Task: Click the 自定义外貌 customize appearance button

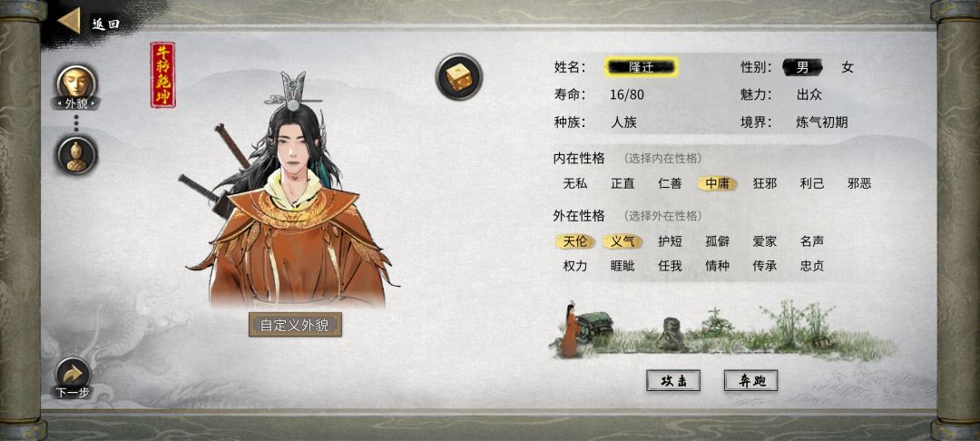Action: tap(295, 325)
